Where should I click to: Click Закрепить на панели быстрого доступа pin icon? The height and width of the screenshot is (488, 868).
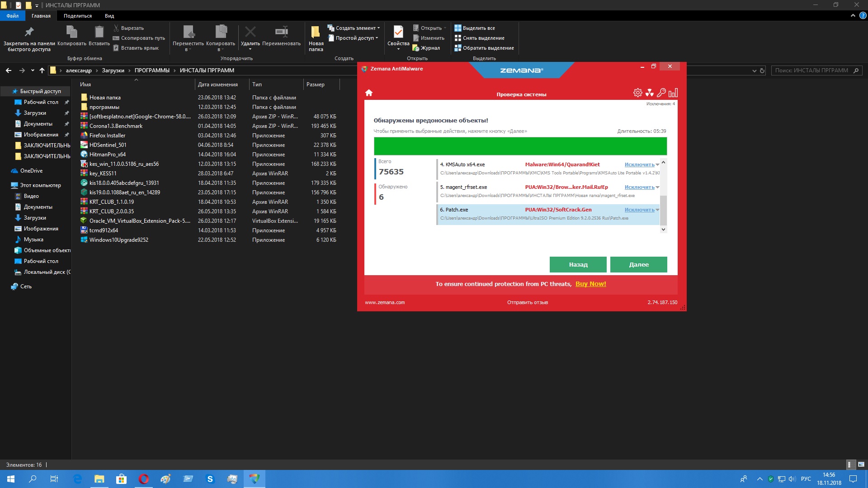click(x=29, y=33)
